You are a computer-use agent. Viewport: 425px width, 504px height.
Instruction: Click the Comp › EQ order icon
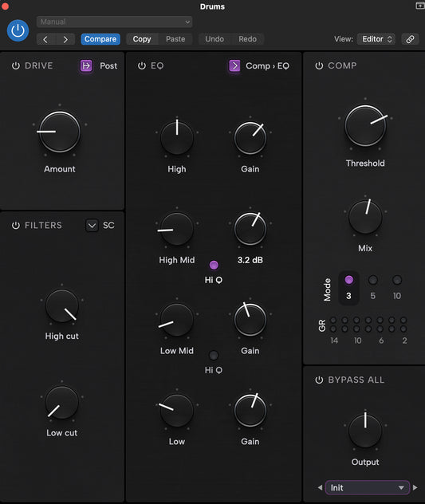[x=234, y=66]
